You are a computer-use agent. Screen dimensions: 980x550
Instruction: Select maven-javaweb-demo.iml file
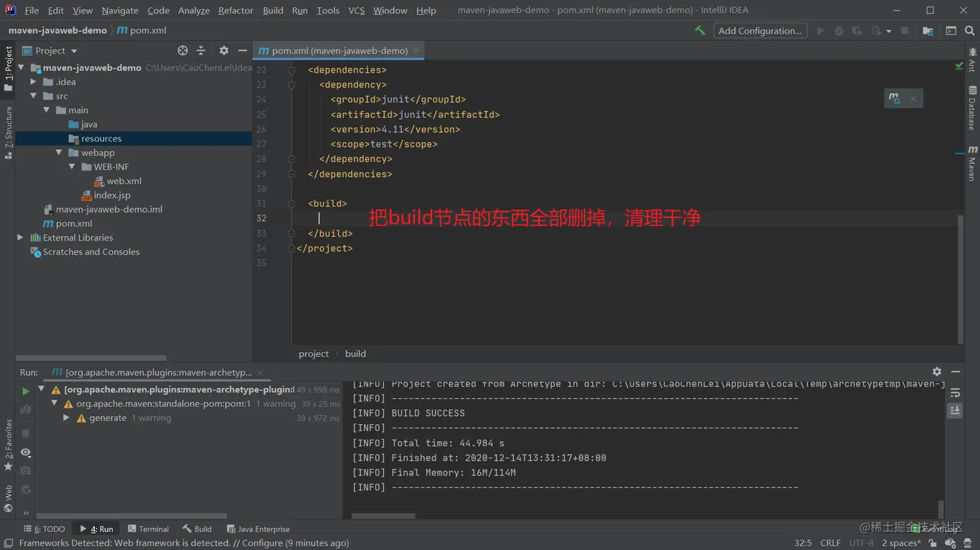point(103,209)
